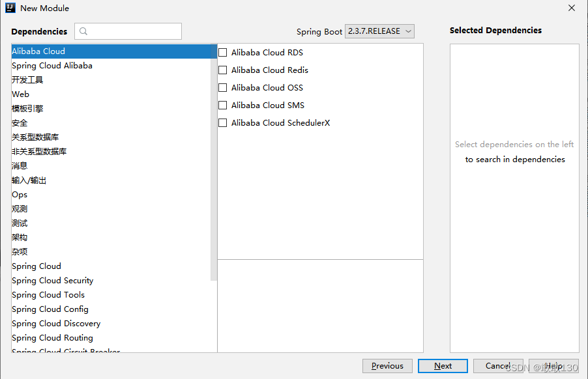Screen dimensions: 588x379
Task: Check the Alibaba Cloud Redis dependency
Action: pos(223,70)
